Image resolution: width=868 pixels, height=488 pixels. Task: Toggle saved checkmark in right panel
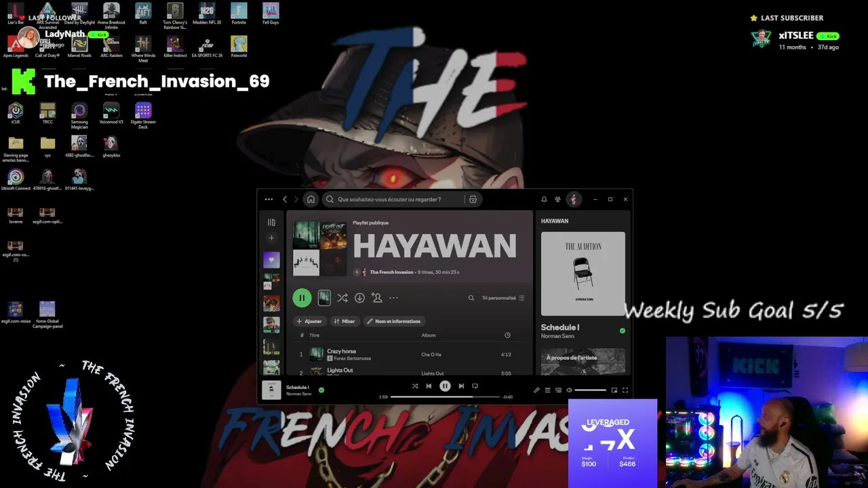(623, 331)
